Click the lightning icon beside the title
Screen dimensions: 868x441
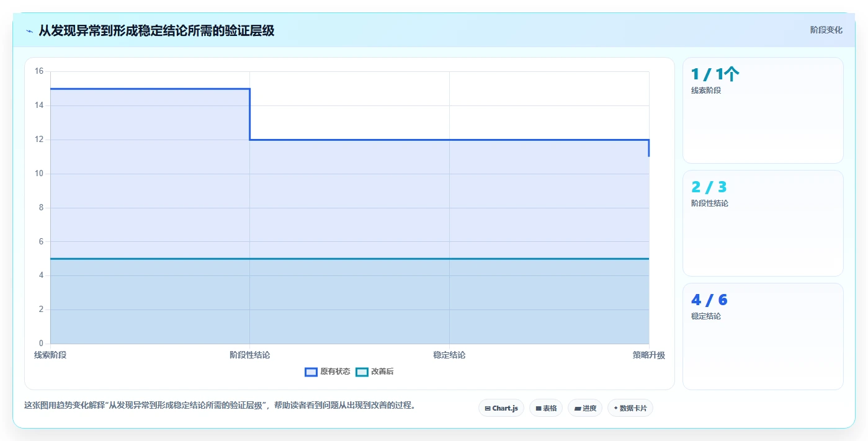point(29,31)
